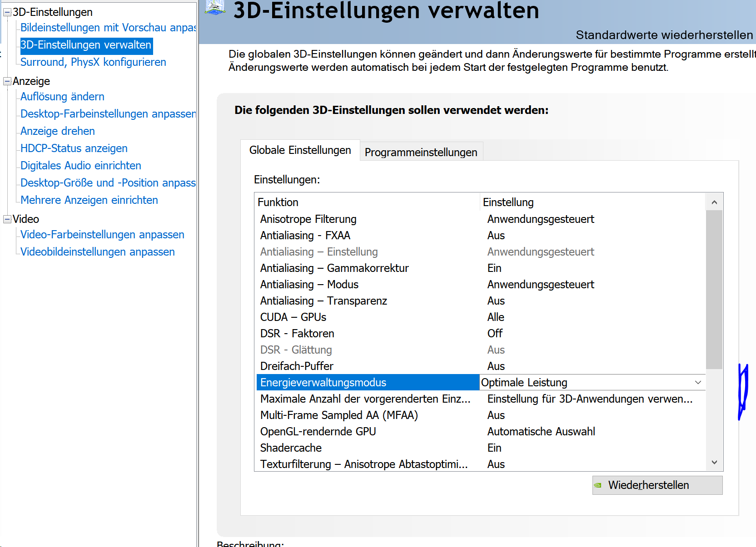Click Aus value for Dreifach-Puffer

pos(496,366)
